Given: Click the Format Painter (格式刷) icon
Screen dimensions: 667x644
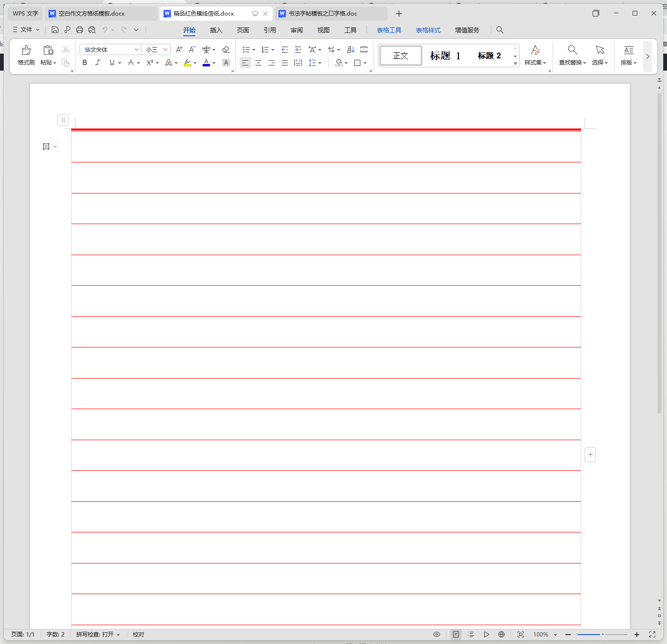Looking at the screenshot, I should [26, 55].
